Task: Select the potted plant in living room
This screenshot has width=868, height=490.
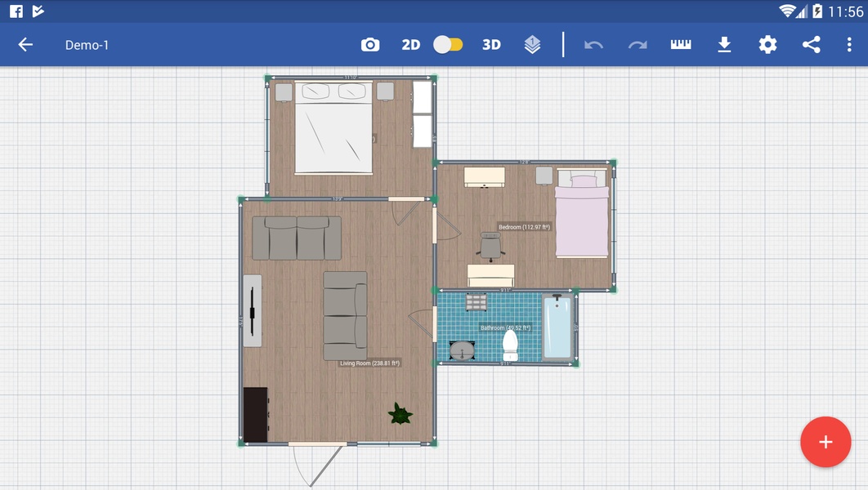Action: 400,413
